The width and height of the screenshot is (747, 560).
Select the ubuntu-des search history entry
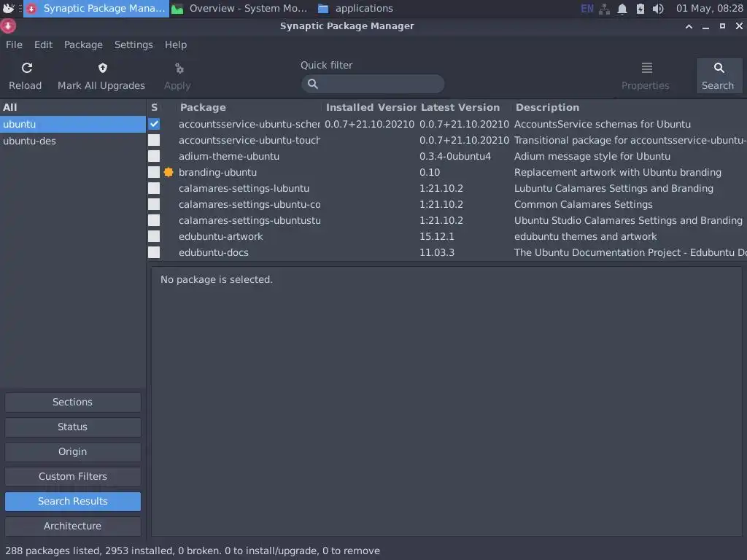tap(73, 141)
